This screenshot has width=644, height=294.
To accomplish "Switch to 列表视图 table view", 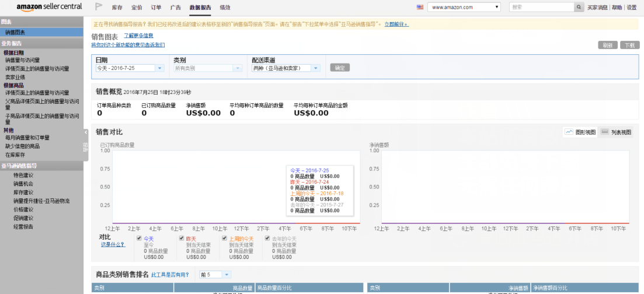I will pyautogui.click(x=617, y=132).
